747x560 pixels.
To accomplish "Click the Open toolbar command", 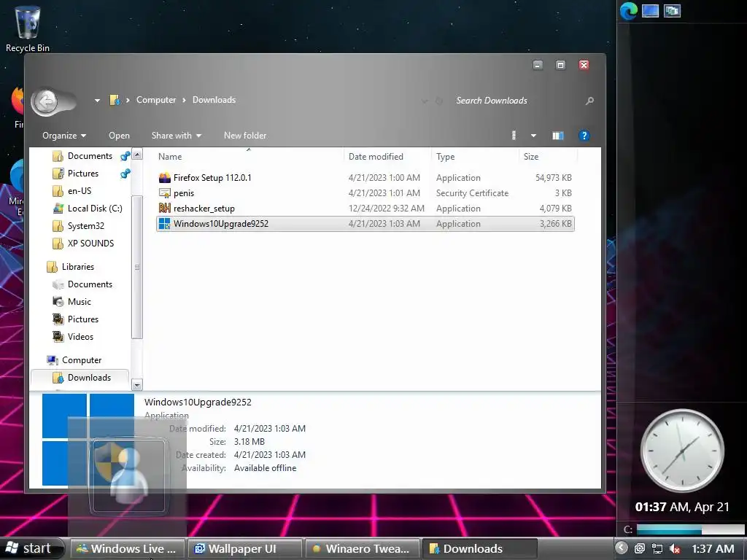I will tap(119, 136).
